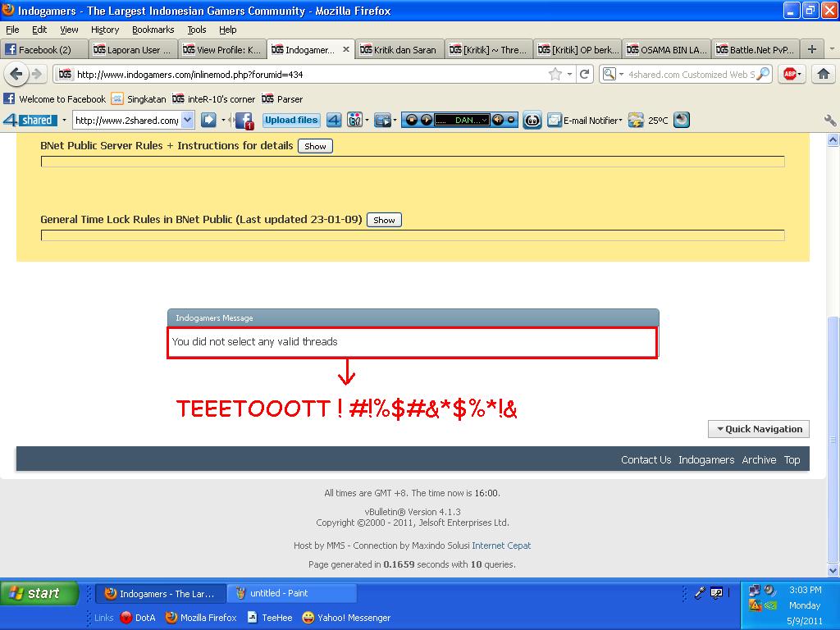The width and height of the screenshot is (840, 630).
Task: Open the 4shared toolbar wrench settings
Action: pyautogui.click(x=829, y=121)
